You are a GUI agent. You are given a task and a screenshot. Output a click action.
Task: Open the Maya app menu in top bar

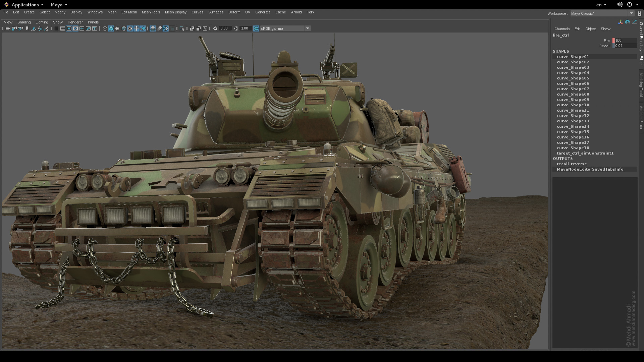(x=59, y=5)
